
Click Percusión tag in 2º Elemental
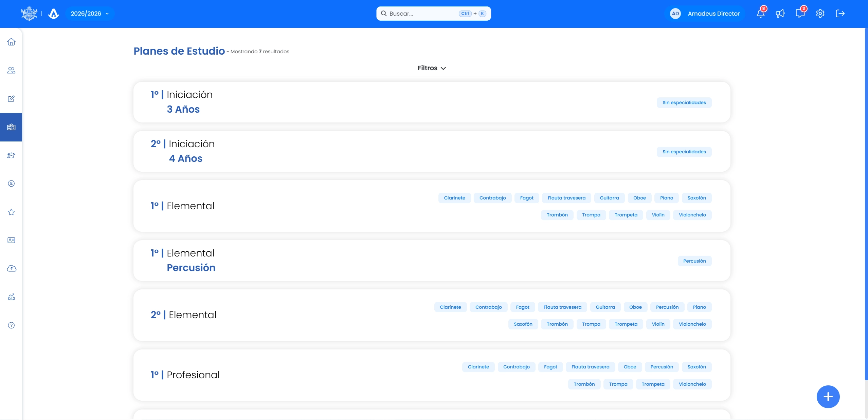click(667, 307)
